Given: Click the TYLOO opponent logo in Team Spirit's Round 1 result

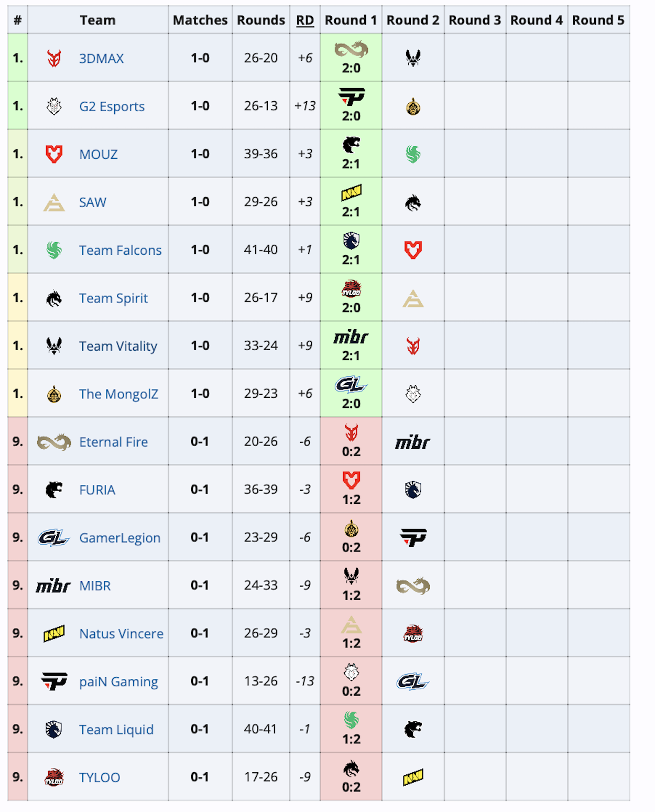Looking at the screenshot, I should tap(351, 289).
